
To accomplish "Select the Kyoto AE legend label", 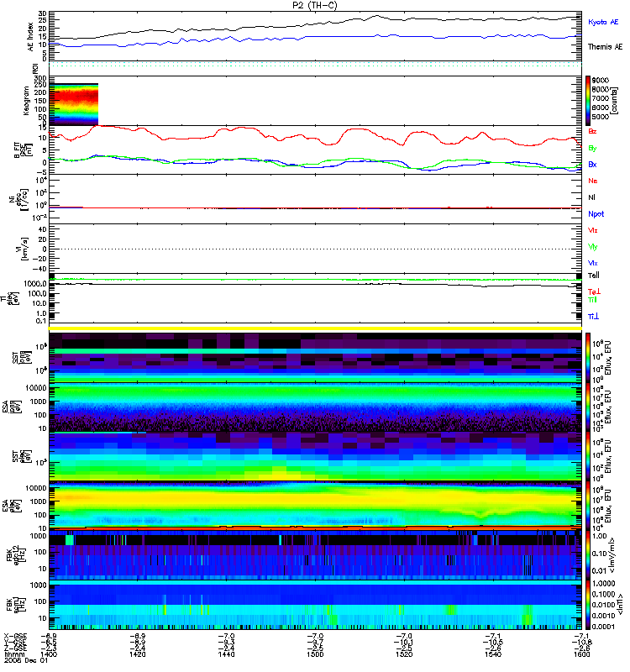I will pyautogui.click(x=603, y=22).
